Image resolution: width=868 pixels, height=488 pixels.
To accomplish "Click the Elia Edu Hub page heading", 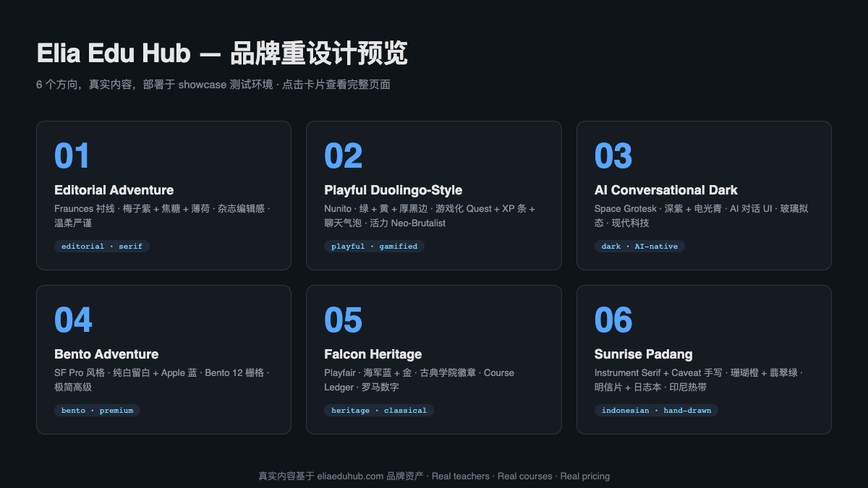I will [x=222, y=53].
